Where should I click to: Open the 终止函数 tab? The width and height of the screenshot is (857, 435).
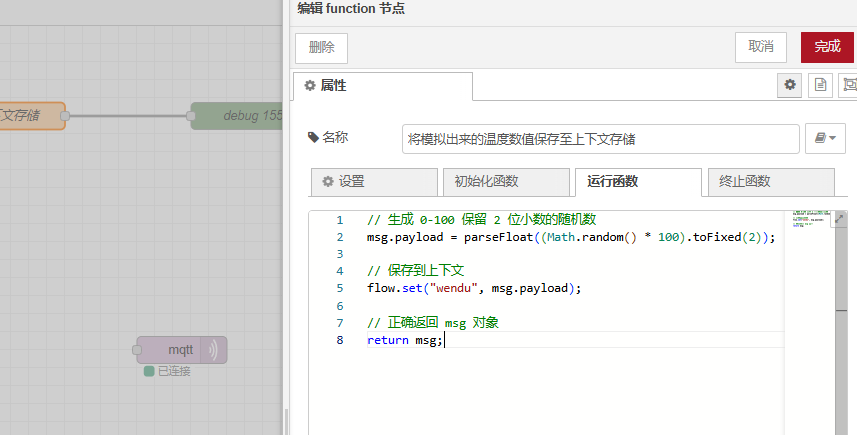[x=770, y=182]
